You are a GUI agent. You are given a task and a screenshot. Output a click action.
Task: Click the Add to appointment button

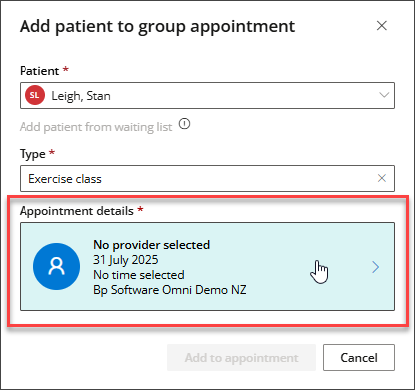click(x=241, y=358)
